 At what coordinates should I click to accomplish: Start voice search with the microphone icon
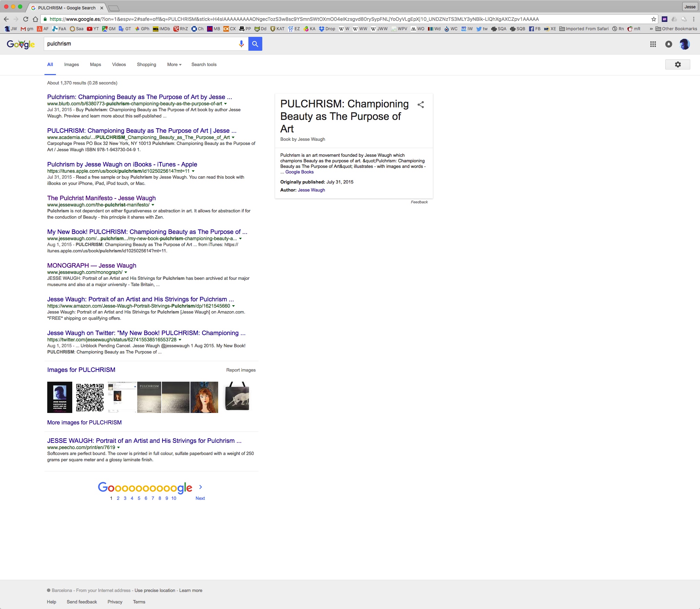241,44
